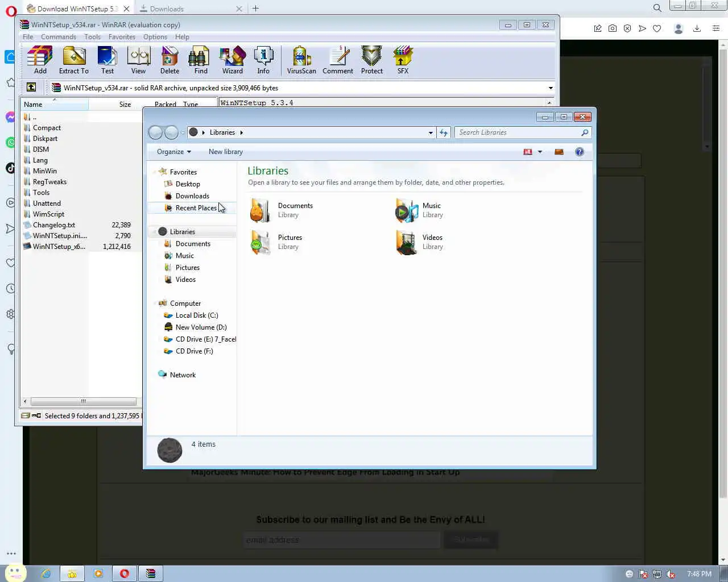Open the WinRAR Help menu
The height and width of the screenshot is (582, 728).
182,37
